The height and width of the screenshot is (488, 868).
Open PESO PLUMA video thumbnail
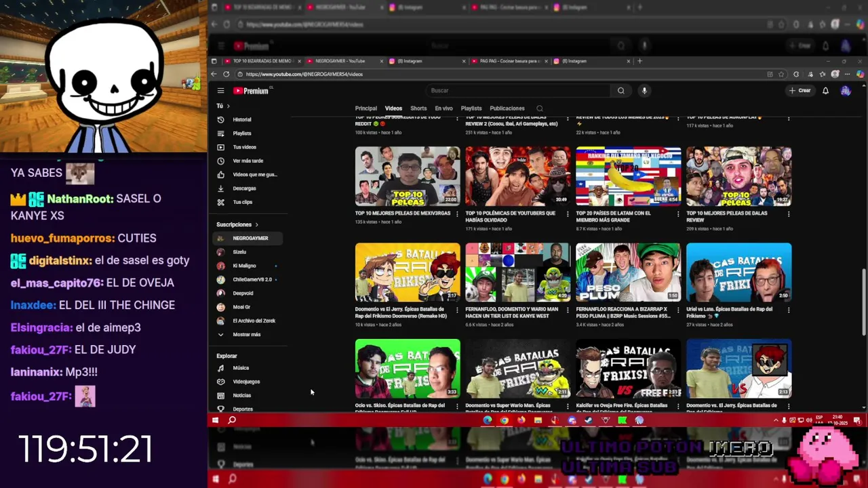[x=628, y=272]
